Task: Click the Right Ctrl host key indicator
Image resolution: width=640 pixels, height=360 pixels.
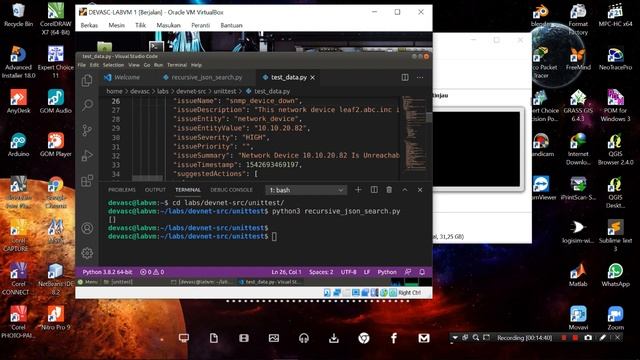Action: tap(409, 293)
